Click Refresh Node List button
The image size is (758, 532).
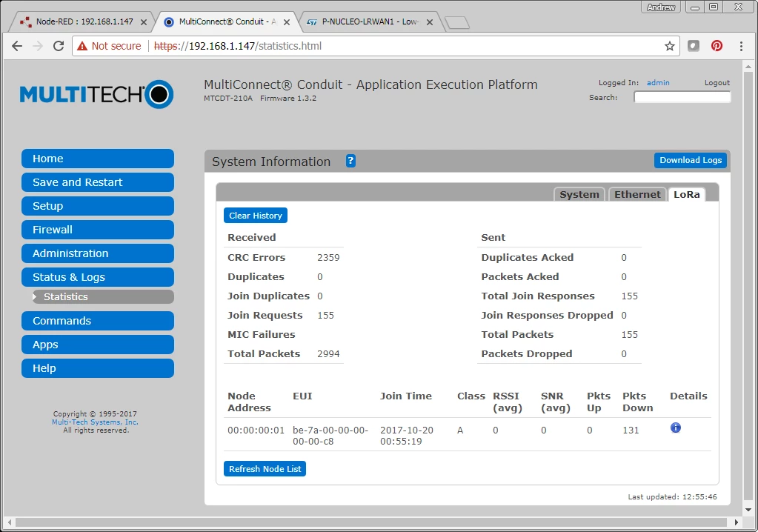click(265, 469)
